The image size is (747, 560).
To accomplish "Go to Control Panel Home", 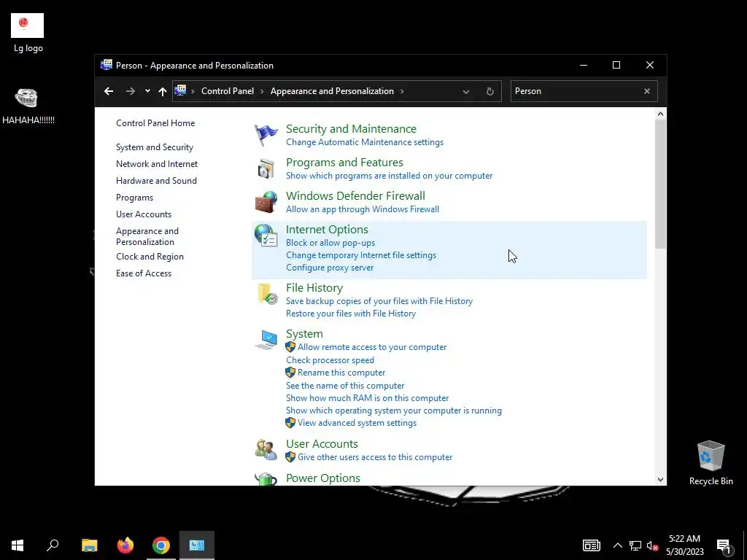I will pyautogui.click(x=155, y=122).
